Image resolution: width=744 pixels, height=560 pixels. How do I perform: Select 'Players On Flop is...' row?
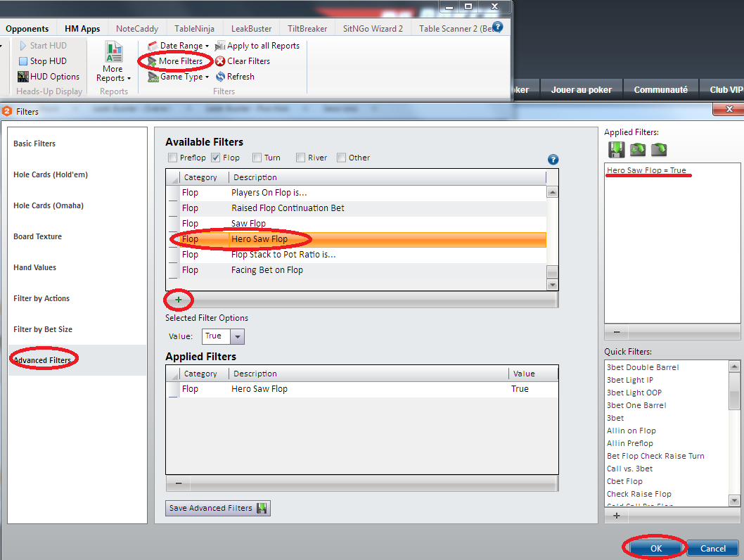pos(357,193)
